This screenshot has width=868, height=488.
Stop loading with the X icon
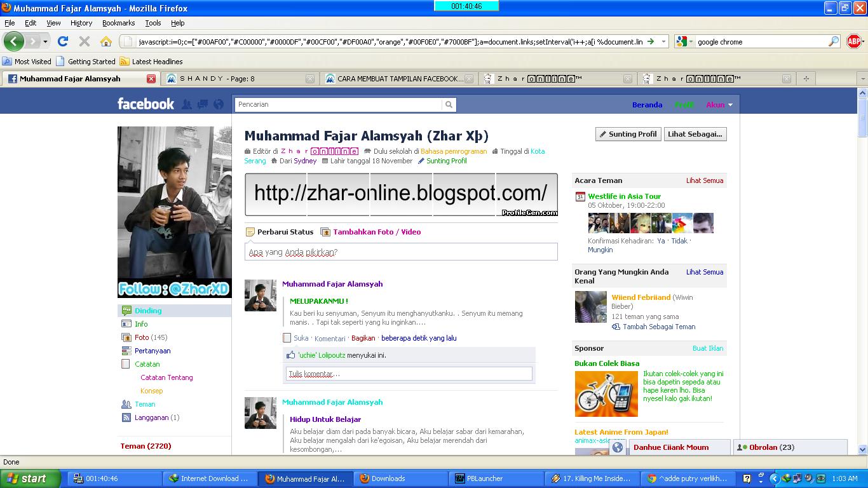pyautogui.click(x=84, y=41)
